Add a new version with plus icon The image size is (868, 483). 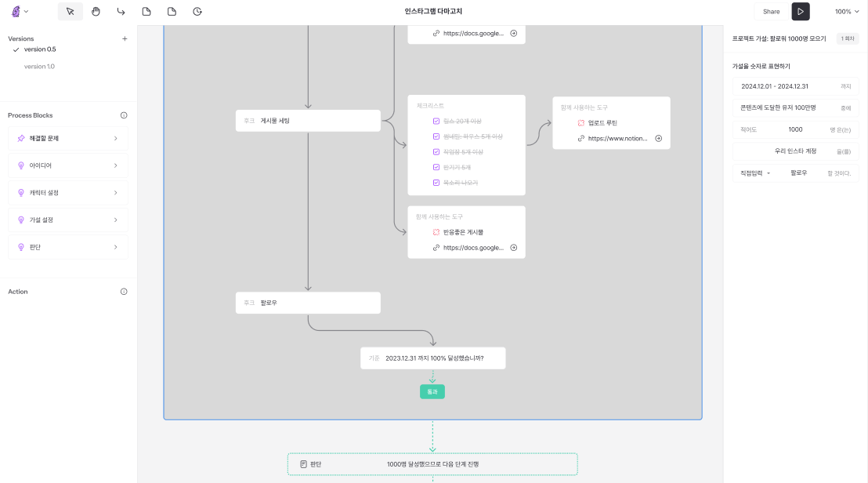click(125, 38)
